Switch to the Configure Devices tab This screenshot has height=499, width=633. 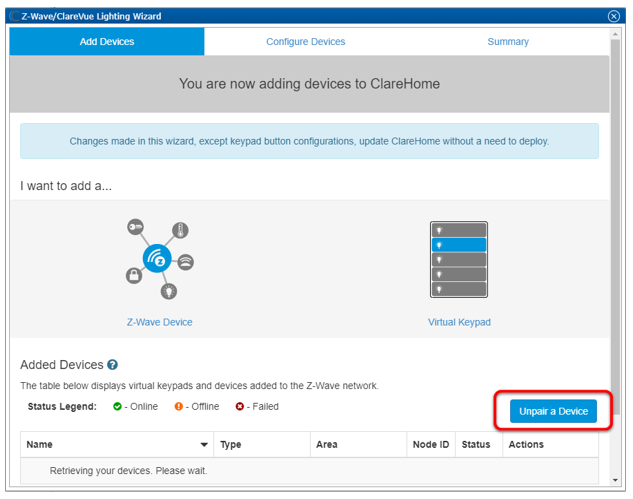pyautogui.click(x=306, y=42)
